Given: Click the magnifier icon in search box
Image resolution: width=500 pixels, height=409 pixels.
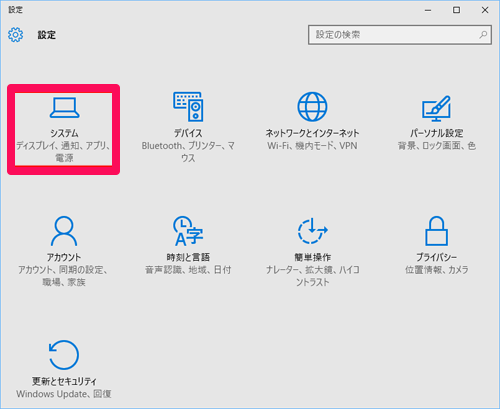Looking at the screenshot, I should (483, 34).
